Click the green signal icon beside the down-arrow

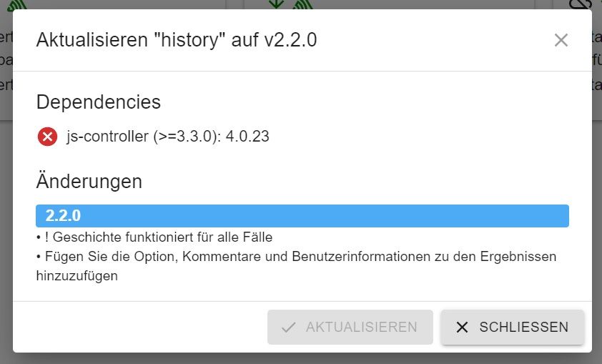tap(304, 4)
